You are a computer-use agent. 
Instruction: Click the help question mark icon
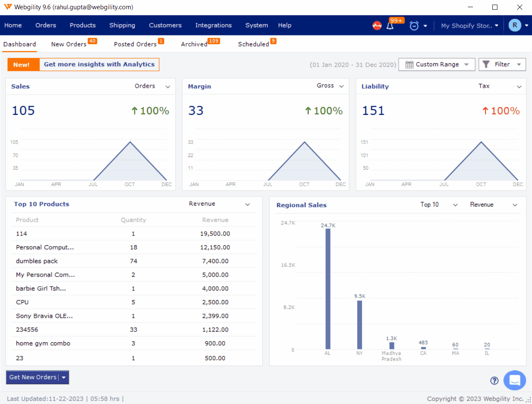point(494,381)
